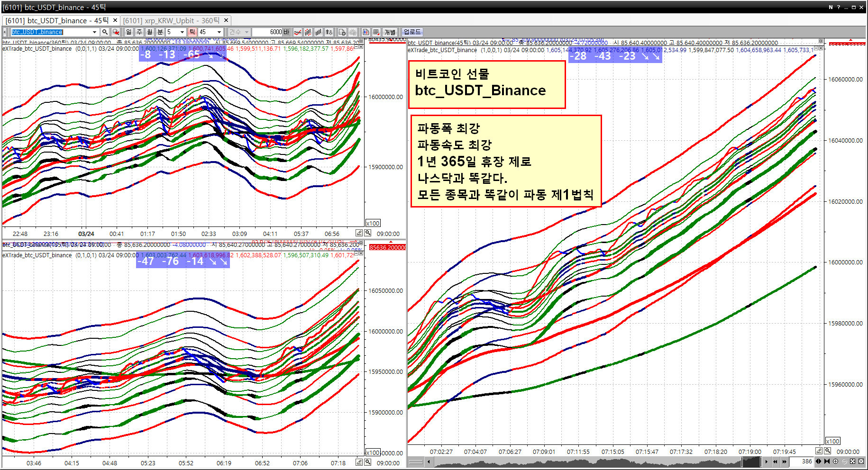
Task: Click the rewind double-left arrow button
Action: [x=775, y=461]
